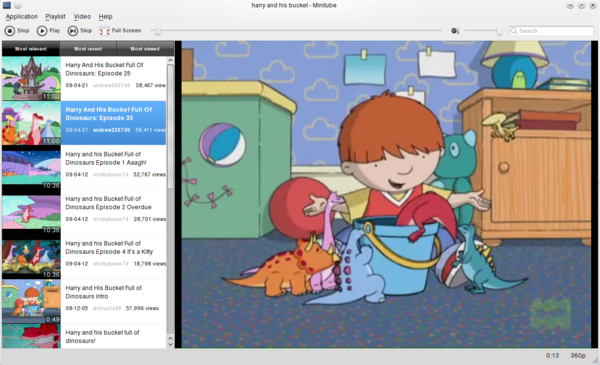This screenshot has height=365, width=600.
Task: Click the '52,767 views' count text
Action: click(149, 174)
